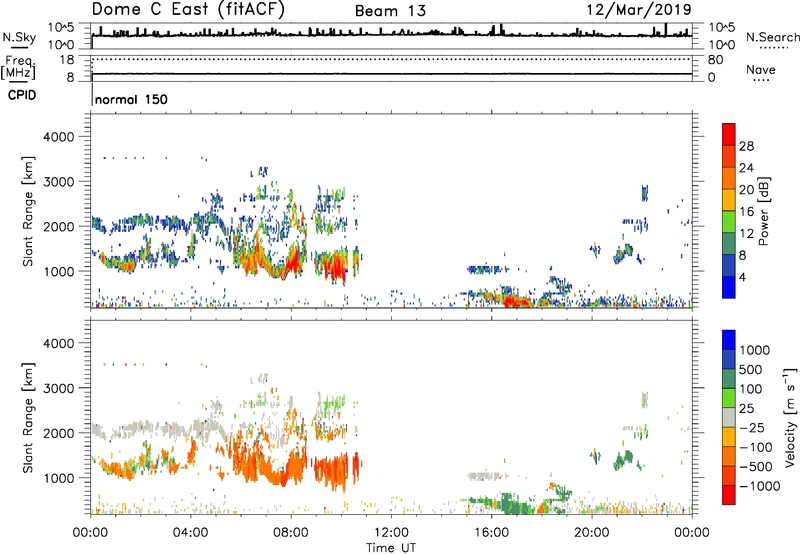Click the green velocity patch near 17:00

pos(513,504)
